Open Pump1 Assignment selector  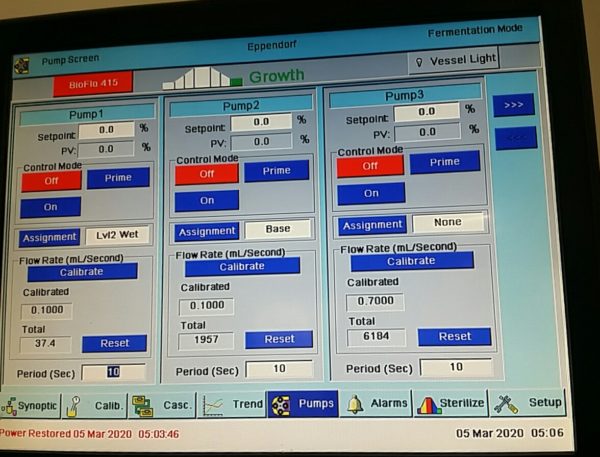tap(49, 238)
